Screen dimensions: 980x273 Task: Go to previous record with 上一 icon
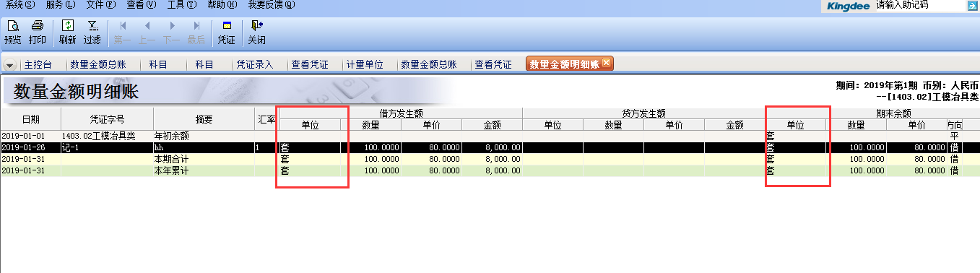click(x=147, y=32)
